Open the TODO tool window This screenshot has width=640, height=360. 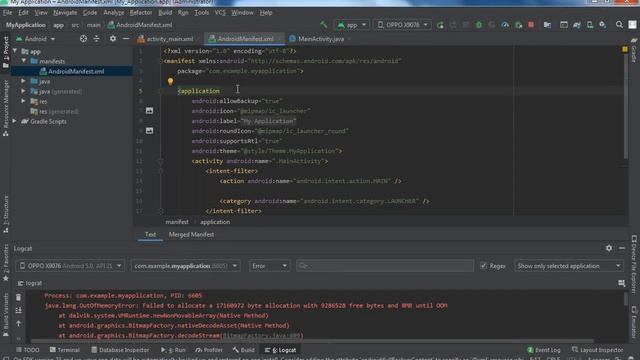(x=28, y=350)
